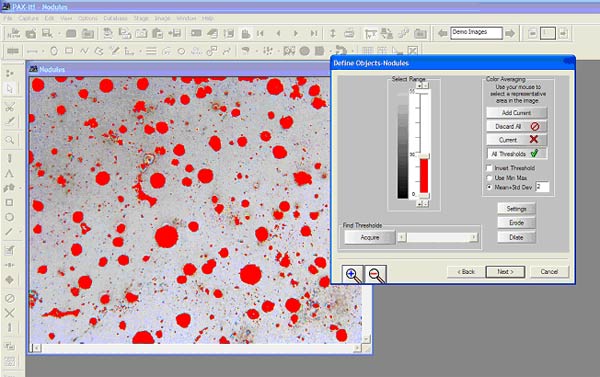This screenshot has width=600, height=377.
Task: Select the angle measurement tool
Action: coord(10,173)
